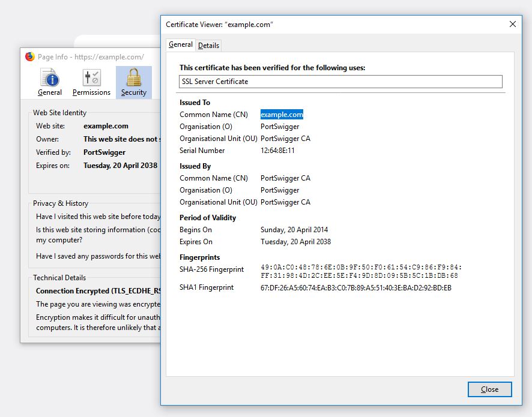Click the SHA-256 Fingerprint label
Image resolution: width=532 pixels, height=417 pixels.
coord(211,269)
